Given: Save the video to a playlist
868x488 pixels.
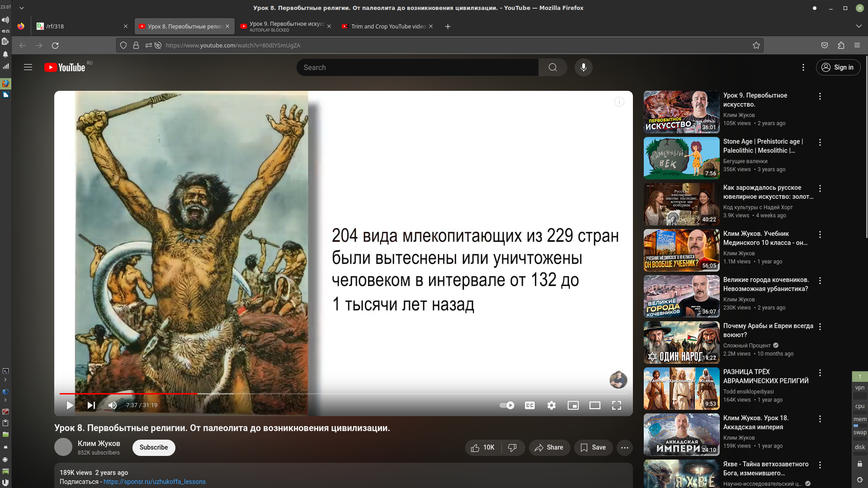Looking at the screenshot, I should (x=593, y=447).
